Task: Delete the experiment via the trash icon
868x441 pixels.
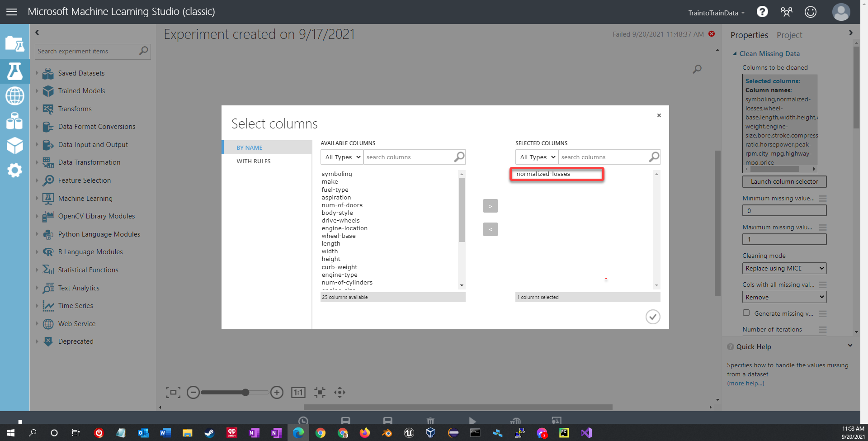Action: 430,421
